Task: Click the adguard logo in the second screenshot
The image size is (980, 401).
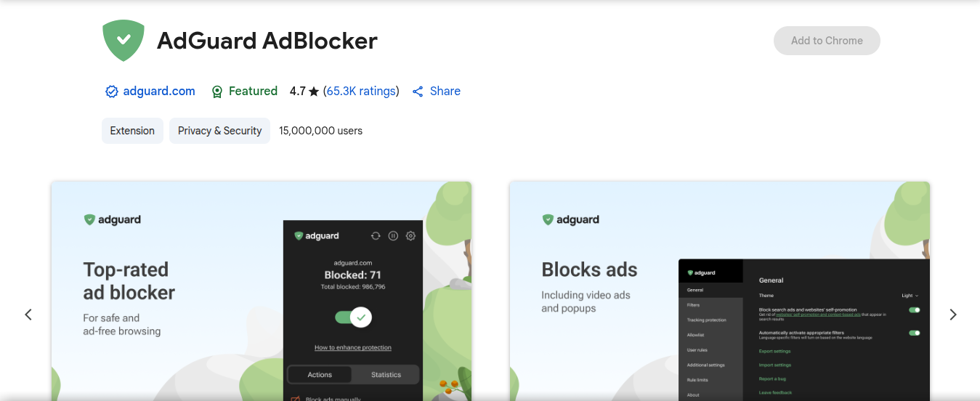Action: click(x=571, y=219)
